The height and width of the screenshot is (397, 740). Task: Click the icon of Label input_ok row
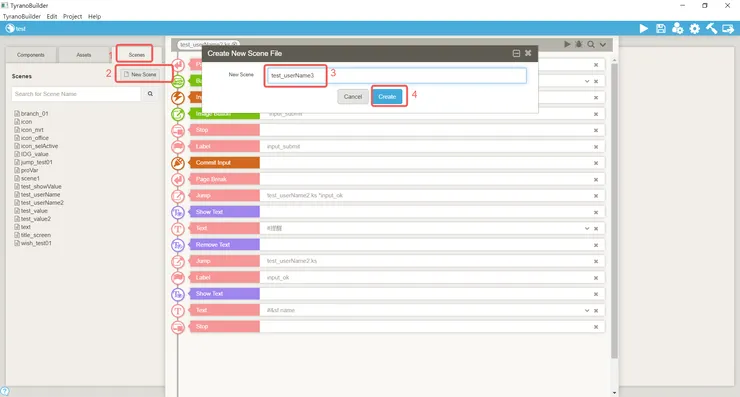178,278
